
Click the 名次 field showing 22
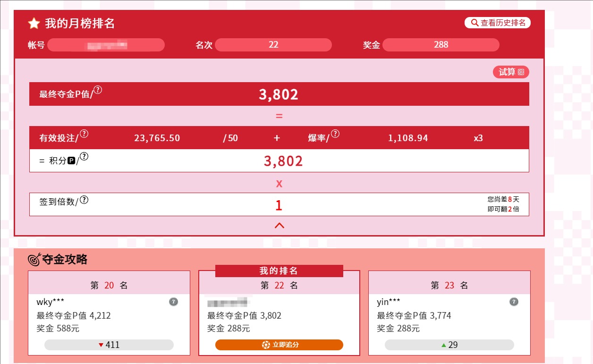273,45
